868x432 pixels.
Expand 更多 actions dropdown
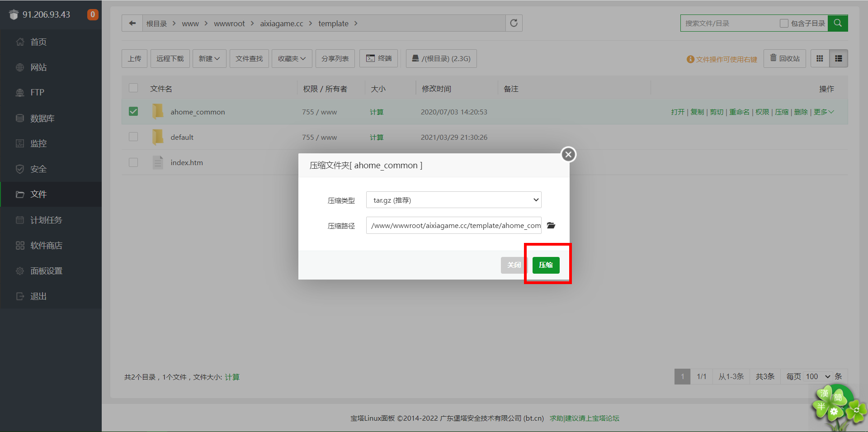pyautogui.click(x=824, y=112)
